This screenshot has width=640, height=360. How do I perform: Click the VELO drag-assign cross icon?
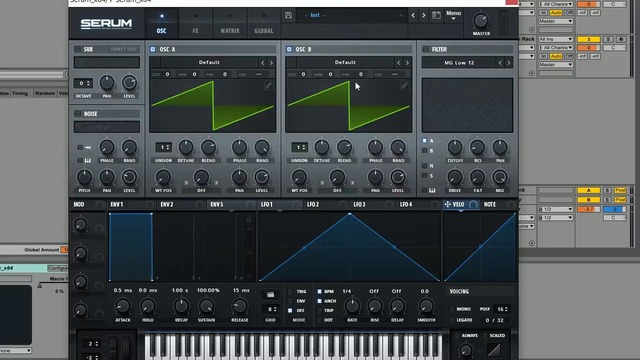447,204
